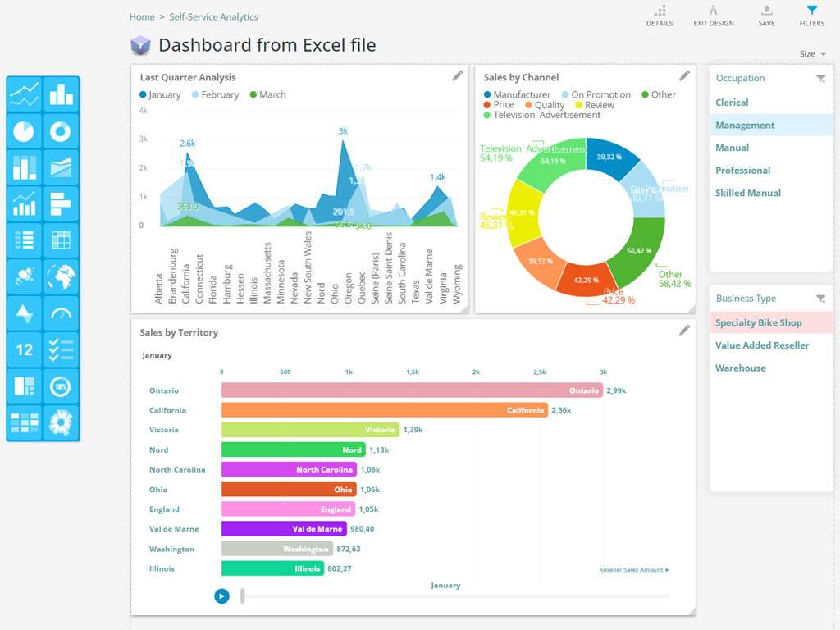
Task: Edit the Last Quarter Analysis widget
Action: [458, 76]
